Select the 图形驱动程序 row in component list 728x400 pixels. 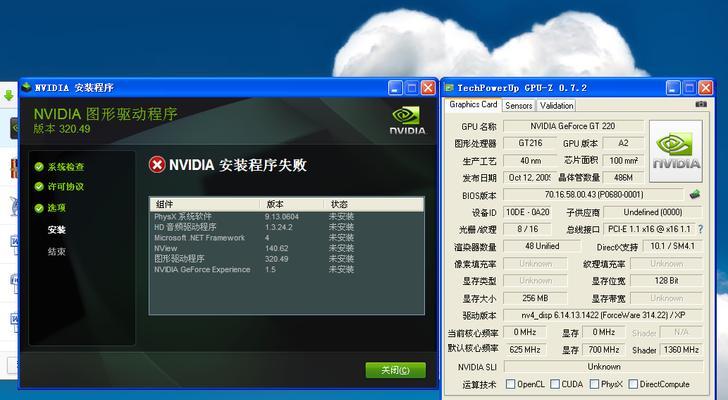point(286,259)
